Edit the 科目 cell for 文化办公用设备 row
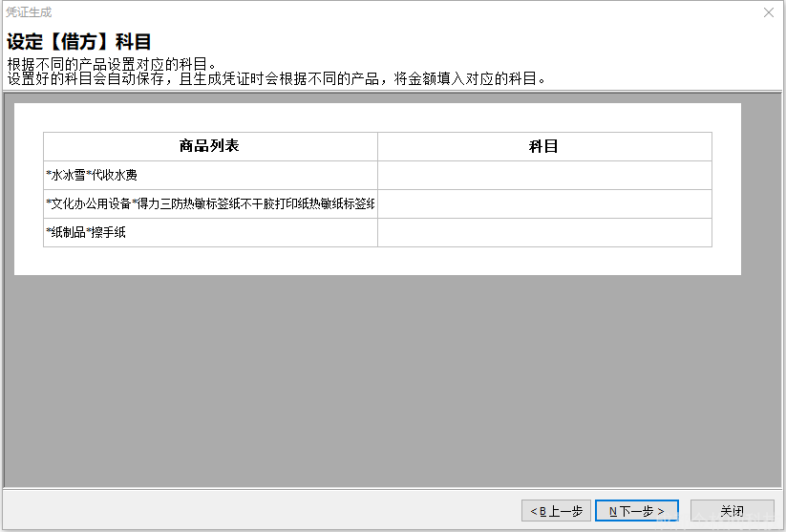 [x=544, y=204]
